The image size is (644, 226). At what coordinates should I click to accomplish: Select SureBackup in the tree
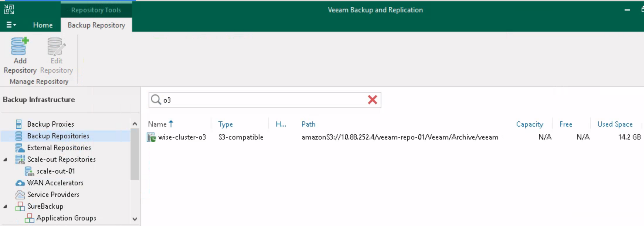[x=45, y=206]
